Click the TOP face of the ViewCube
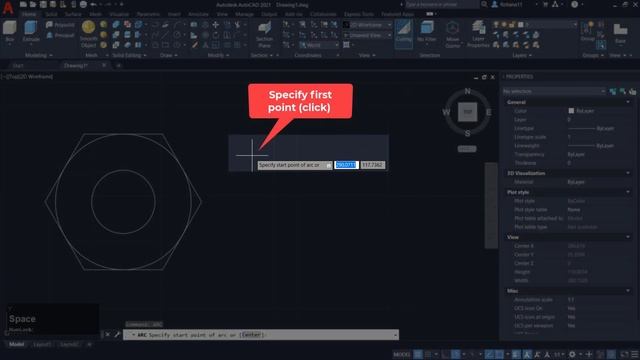The image size is (640, 360). click(467, 112)
